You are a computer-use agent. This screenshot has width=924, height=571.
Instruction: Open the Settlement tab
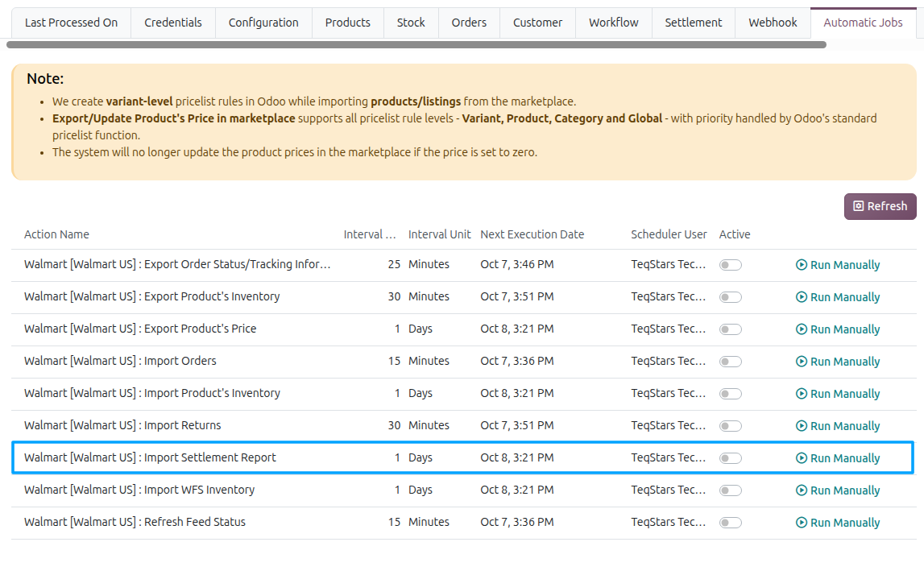coord(694,23)
